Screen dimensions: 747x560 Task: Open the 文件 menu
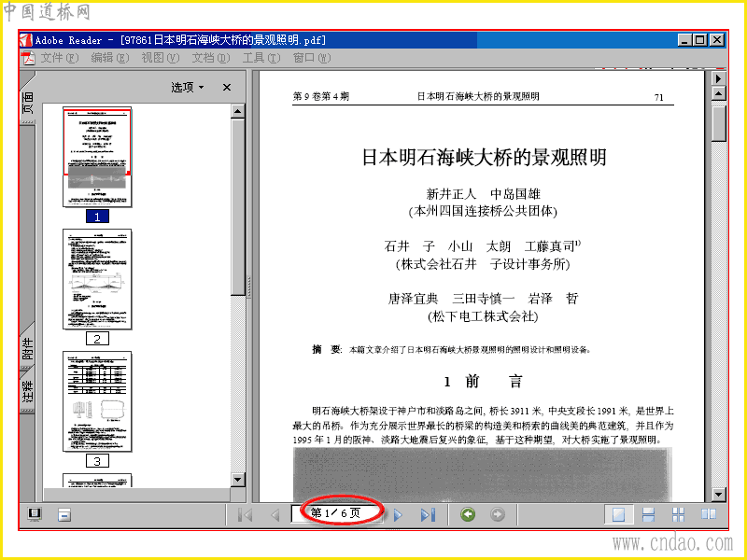[59, 58]
